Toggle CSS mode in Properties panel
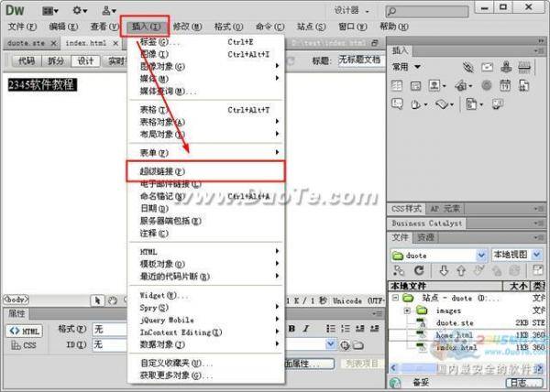 click(24, 345)
